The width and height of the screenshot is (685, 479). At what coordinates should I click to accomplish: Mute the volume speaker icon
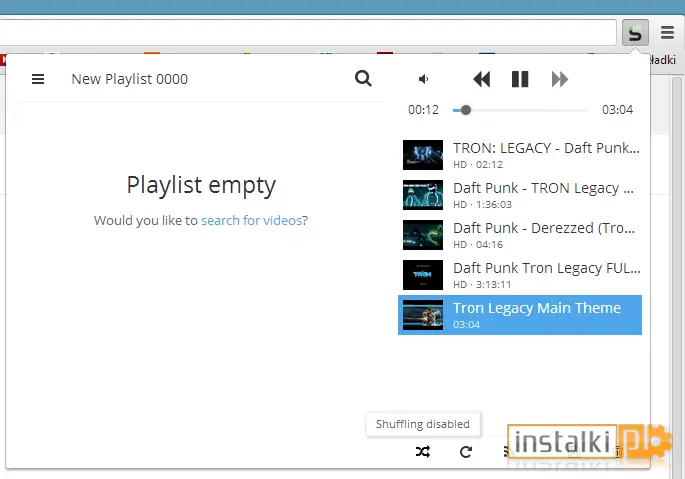pos(423,79)
